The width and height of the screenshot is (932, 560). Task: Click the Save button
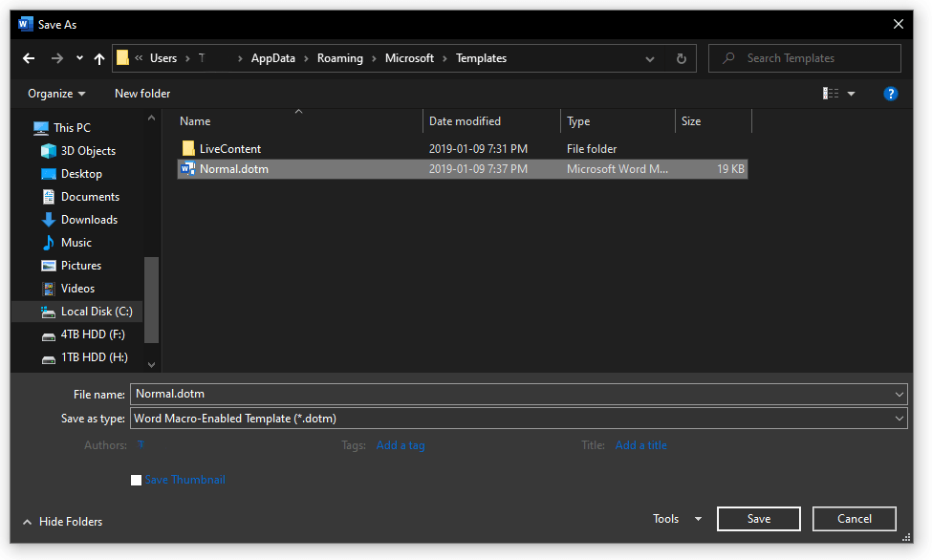click(x=758, y=519)
